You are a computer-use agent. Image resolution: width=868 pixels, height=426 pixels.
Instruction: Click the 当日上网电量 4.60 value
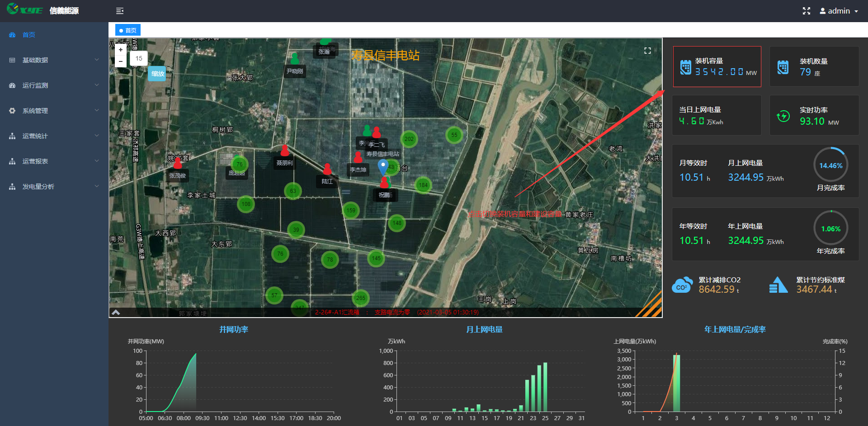click(x=692, y=121)
